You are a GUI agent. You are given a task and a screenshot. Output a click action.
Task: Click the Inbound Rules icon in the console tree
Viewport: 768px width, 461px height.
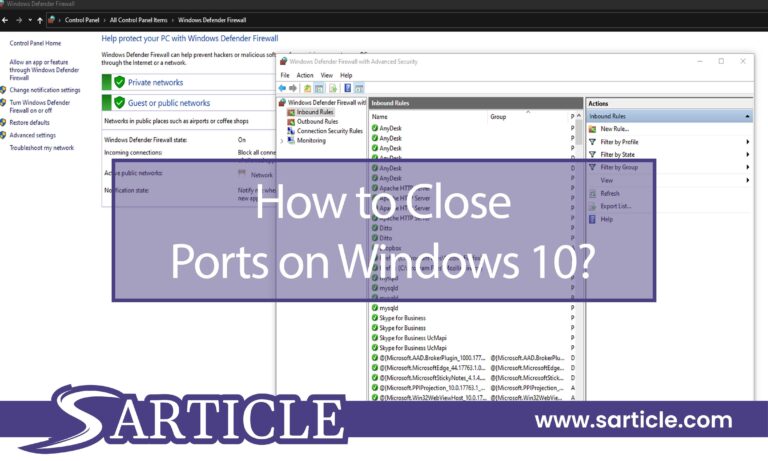(291, 112)
